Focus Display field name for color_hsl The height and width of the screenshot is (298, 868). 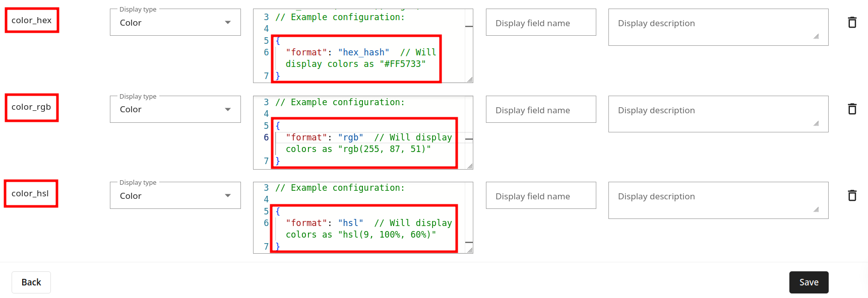tap(541, 196)
